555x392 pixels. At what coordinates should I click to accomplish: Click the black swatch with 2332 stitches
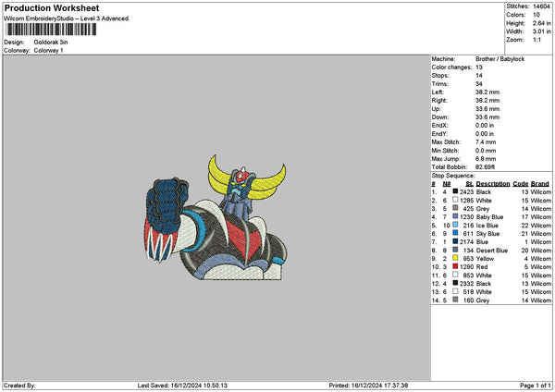point(455,283)
